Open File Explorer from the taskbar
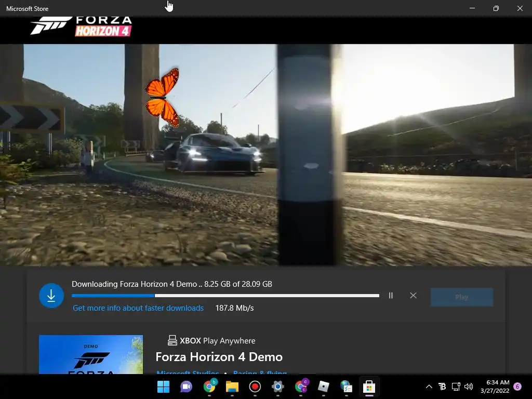The height and width of the screenshot is (399, 532). pos(232,387)
